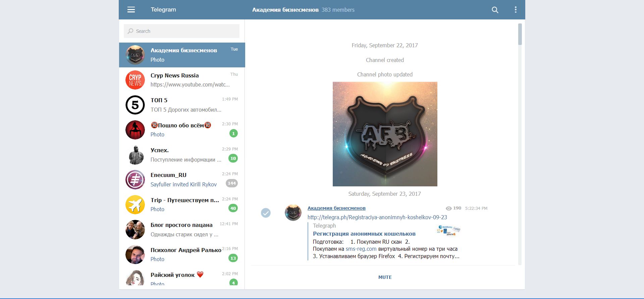This screenshot has height=299, width=644.
Task: Open the Пошло обо всём chat
Action: pyautogui.click(x=182, y=130)
